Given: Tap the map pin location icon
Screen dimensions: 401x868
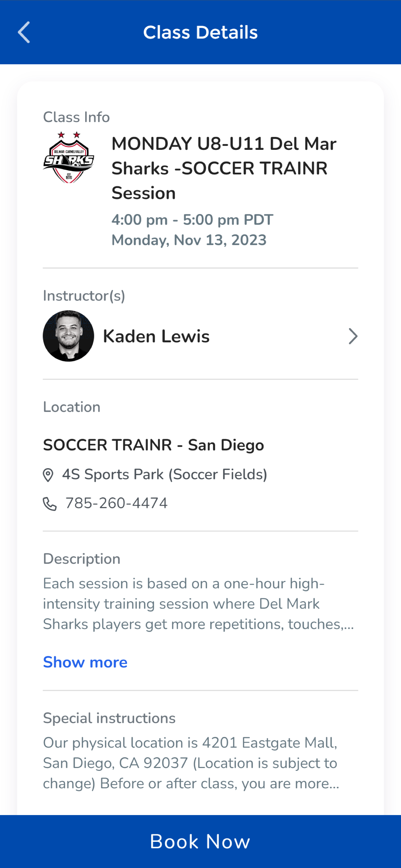Looking at the screenshot, I should point(48,475).
